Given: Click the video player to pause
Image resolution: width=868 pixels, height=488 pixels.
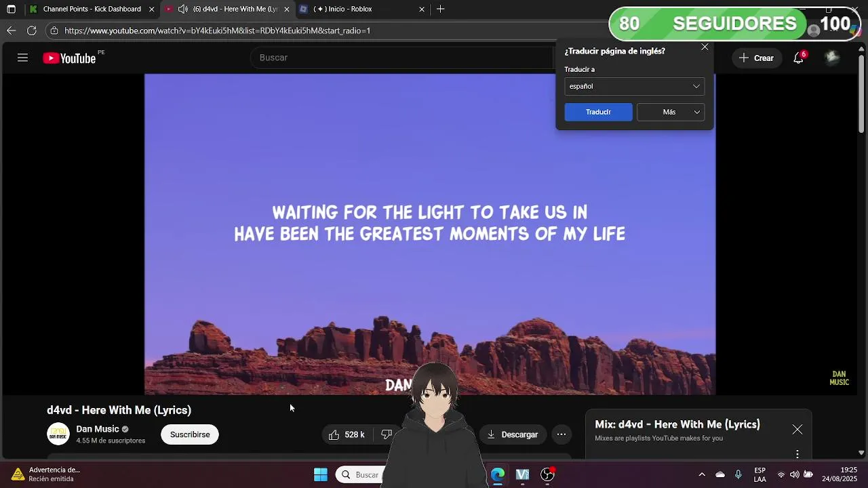Looking at the screenshot, I should click(430, 234).
